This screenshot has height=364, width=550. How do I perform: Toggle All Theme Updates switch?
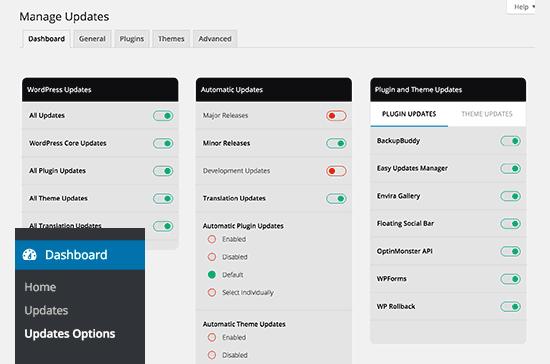tap(163, 198)
